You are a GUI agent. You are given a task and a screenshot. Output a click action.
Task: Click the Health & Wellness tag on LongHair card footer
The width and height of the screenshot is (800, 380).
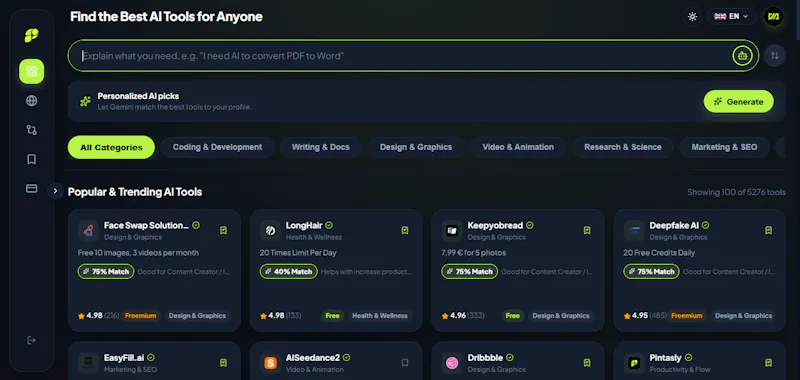tap(380, 316)
